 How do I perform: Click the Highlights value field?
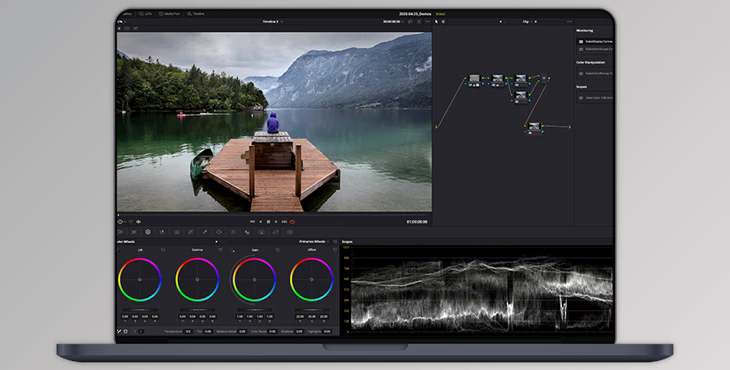pos(327,331)
